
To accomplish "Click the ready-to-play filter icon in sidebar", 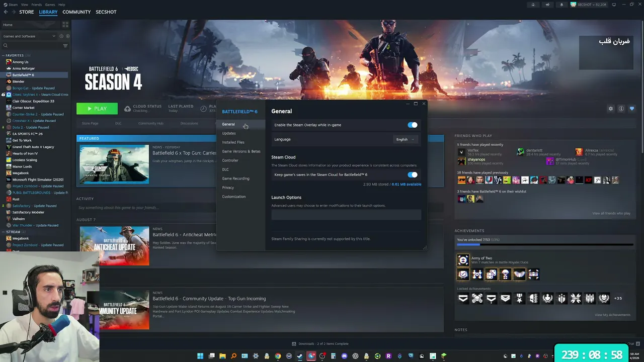I will (x=67, y=36).
